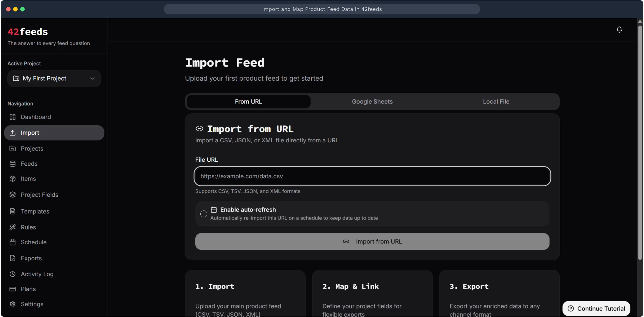This screenshot has height=317, width=644.
Task: Click the vertical page scrollbar
Action: pos(640,141)
